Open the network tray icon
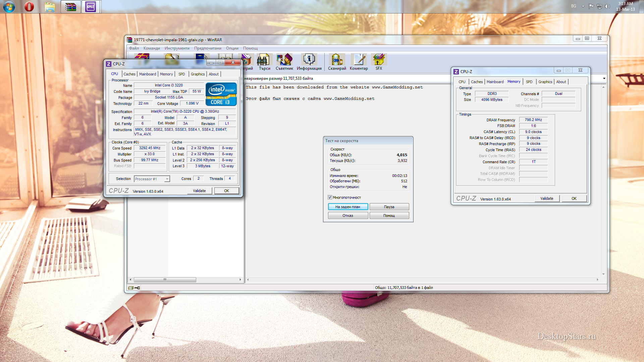The height and width of the screenshot is (362, 644). click(599, 6)
